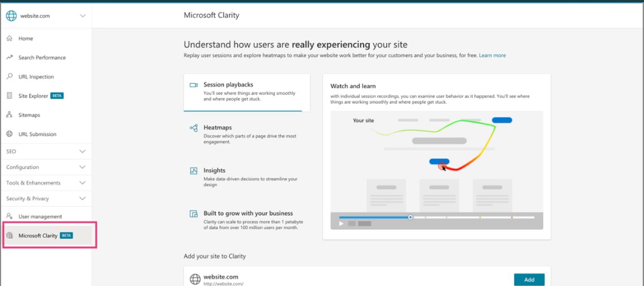
Task: Expand the SEO section chevron
Action: click(83, 151)
